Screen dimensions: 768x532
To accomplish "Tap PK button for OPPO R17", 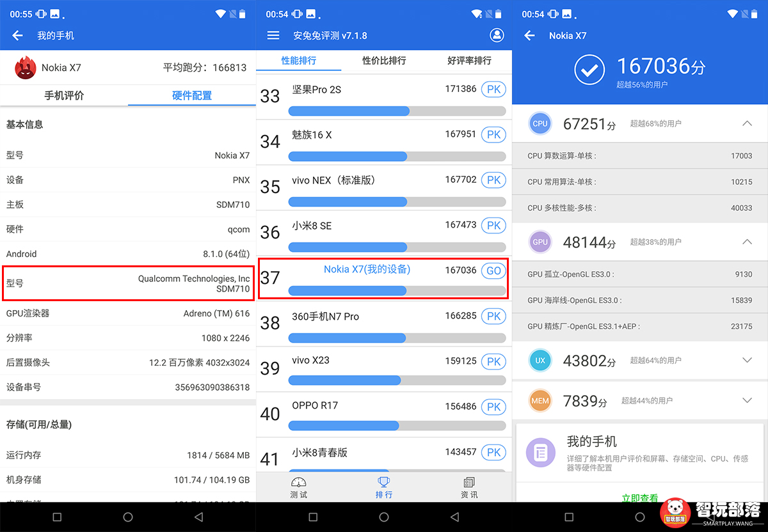I will 493,407.
